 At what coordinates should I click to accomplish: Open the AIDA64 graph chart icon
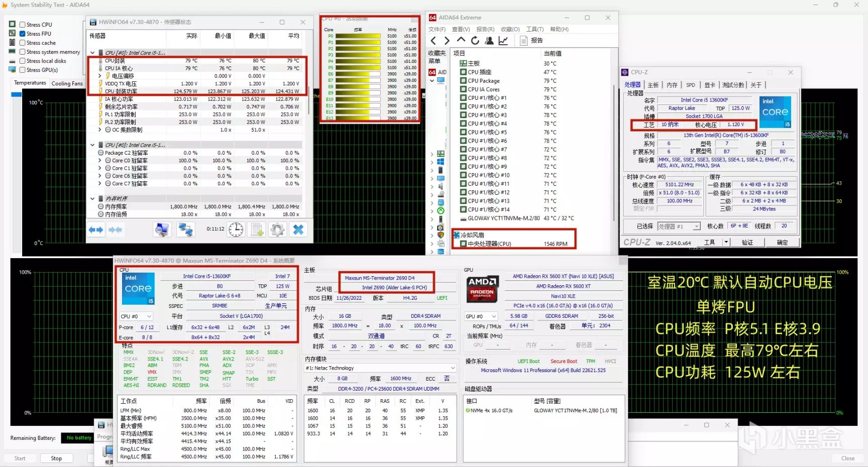[503, 41]
